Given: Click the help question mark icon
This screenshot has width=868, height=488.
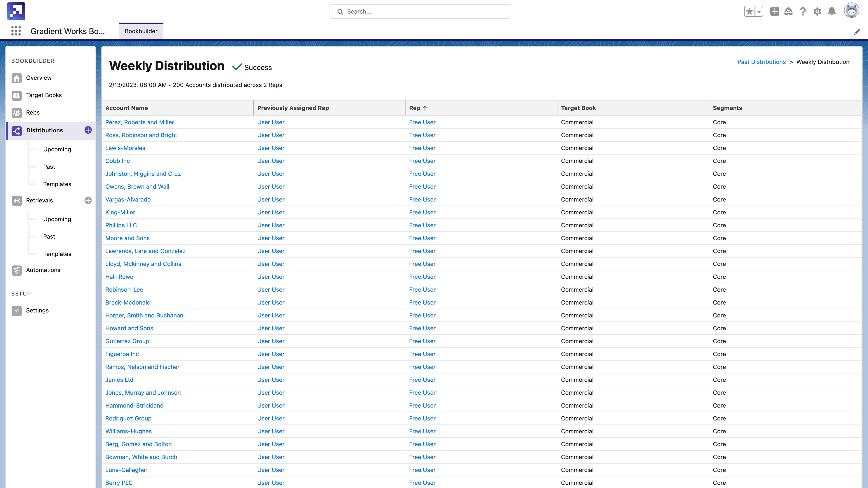Looking at the screenshot, I should [803, 11].
